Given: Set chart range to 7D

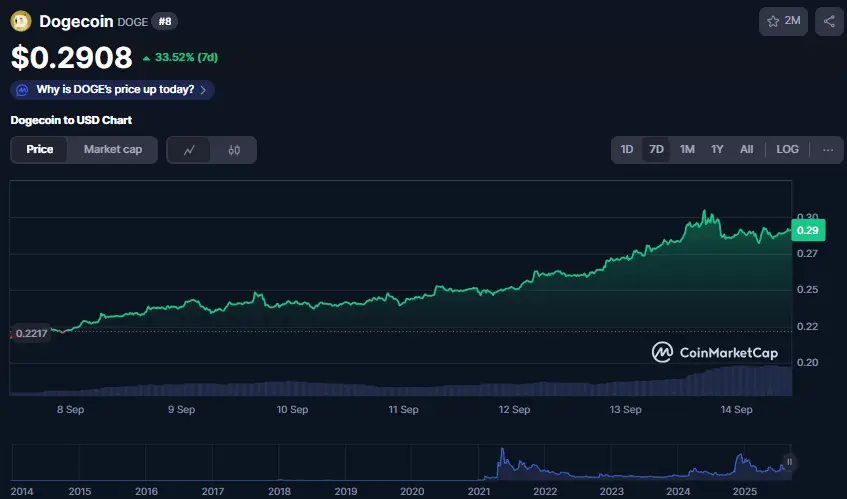Looking at the screenshot, I should (656, 150).
